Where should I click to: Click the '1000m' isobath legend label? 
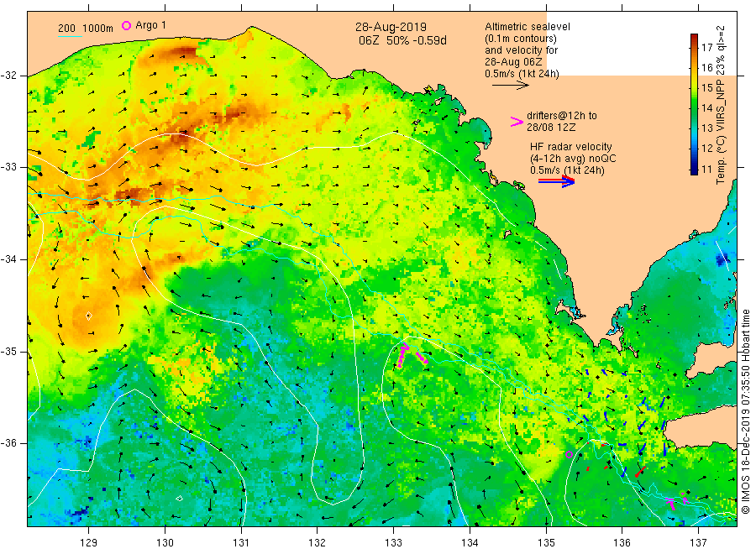pos(98,29)
